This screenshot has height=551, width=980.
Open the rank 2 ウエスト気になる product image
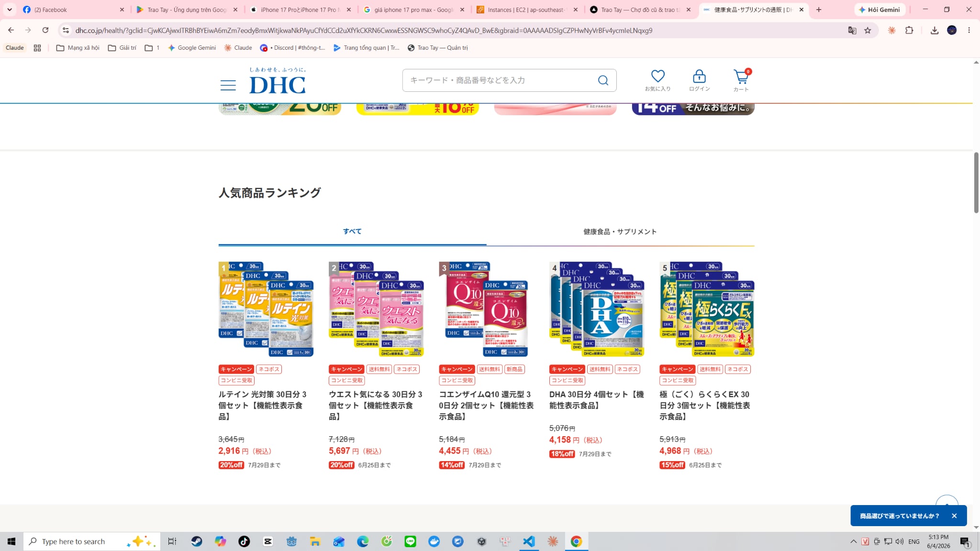[x=376, y=309]
